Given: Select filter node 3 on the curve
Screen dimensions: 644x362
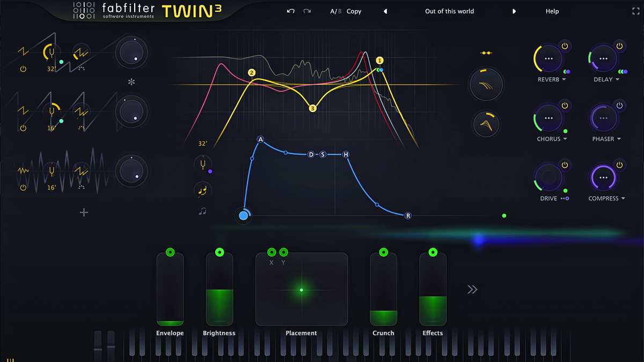Looking at the screenshot, I should pos(313,108).
